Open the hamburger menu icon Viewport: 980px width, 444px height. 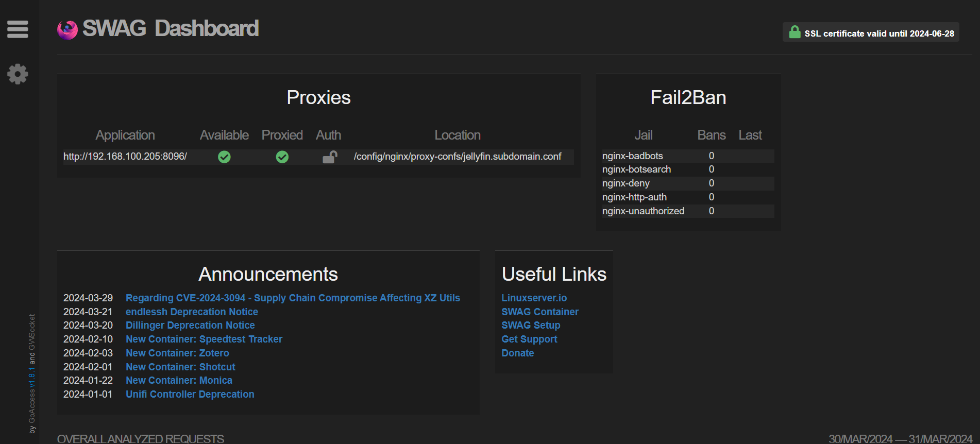click(18, 29)
